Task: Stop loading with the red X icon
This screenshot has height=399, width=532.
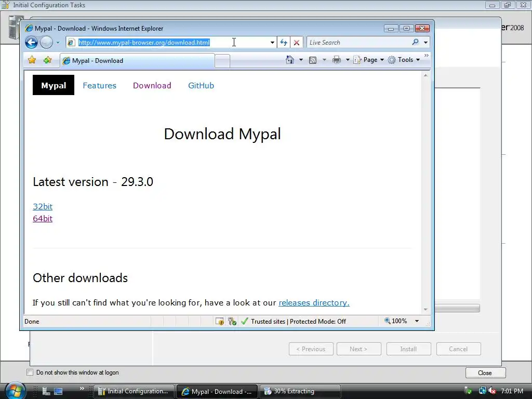Action: 297,43
